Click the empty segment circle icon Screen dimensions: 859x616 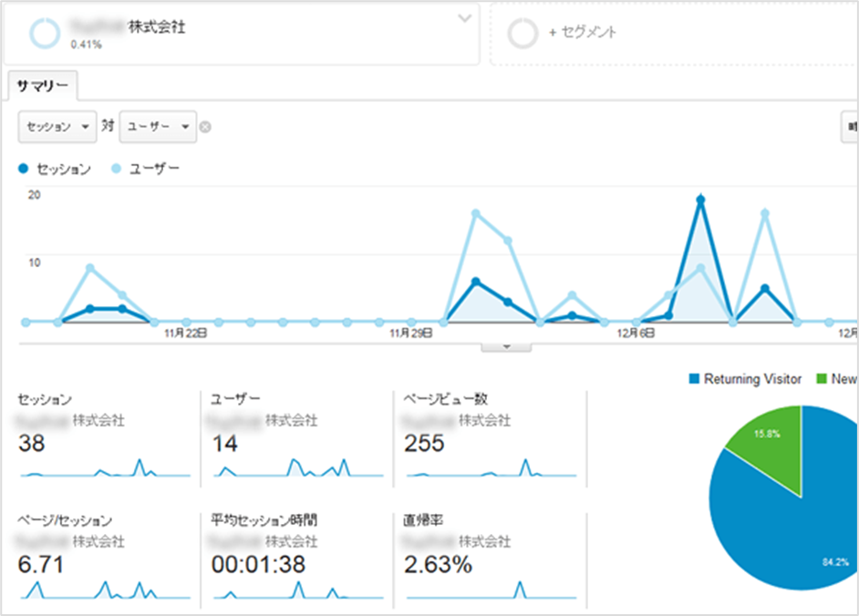pyautogui.click(x=523, y=34)
